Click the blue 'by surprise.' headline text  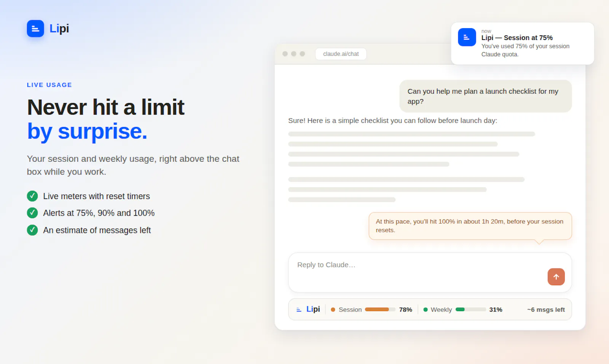point(87,131)
